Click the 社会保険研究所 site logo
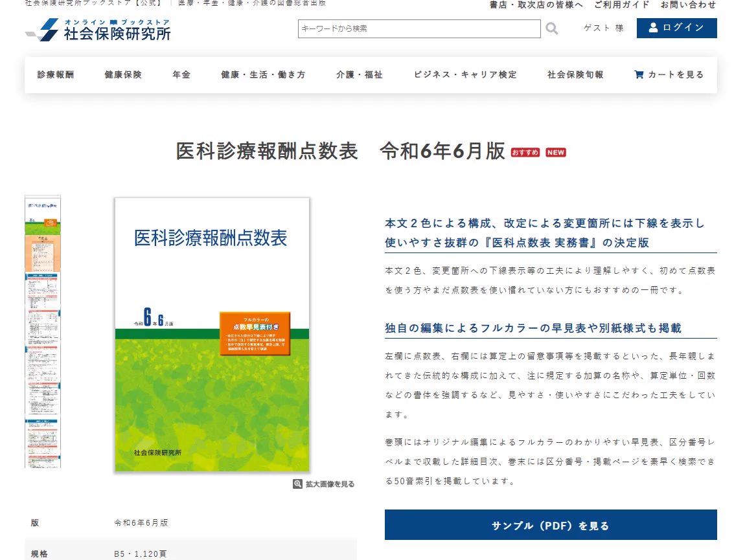The width and height of the screenshot is (734, 560). point(98,30)
